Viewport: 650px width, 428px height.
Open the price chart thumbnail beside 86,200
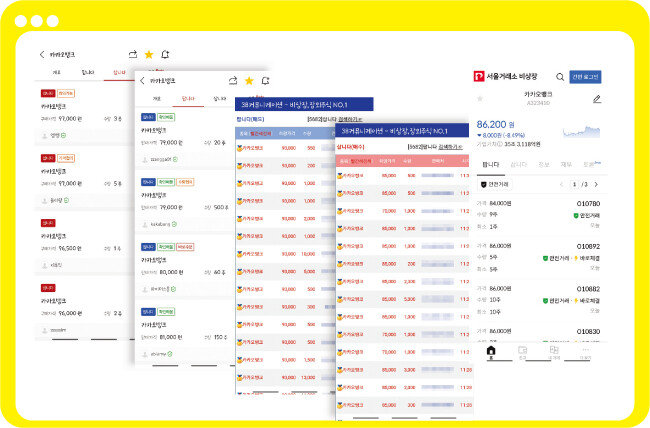[581, 131]
